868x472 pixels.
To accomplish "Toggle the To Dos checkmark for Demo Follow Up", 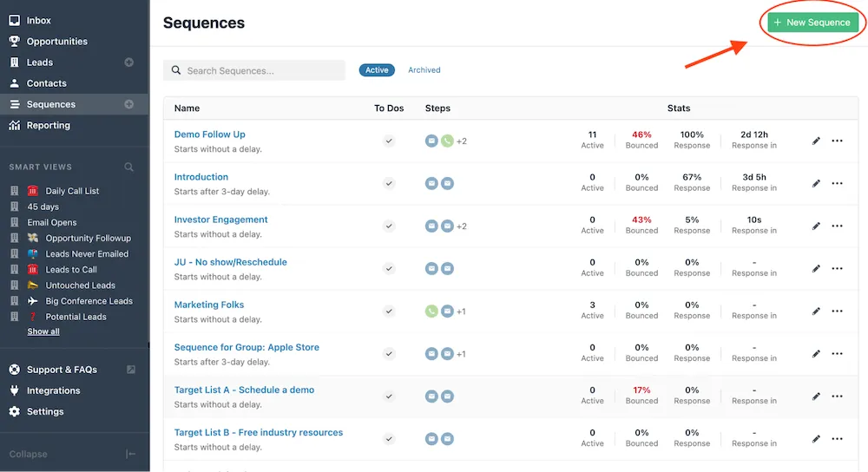I will pyautogui.click(x=389, y=141).
